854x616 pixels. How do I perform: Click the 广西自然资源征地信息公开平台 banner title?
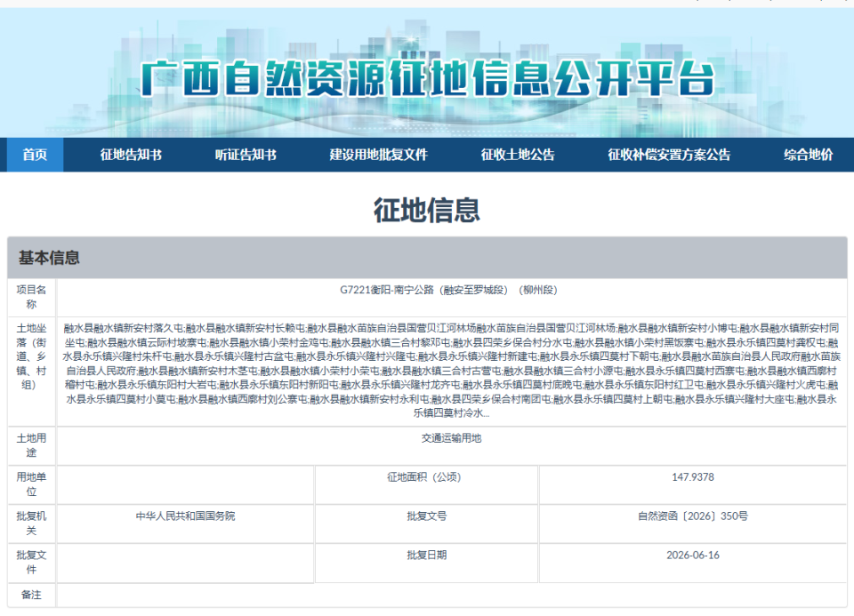[428, 78]
